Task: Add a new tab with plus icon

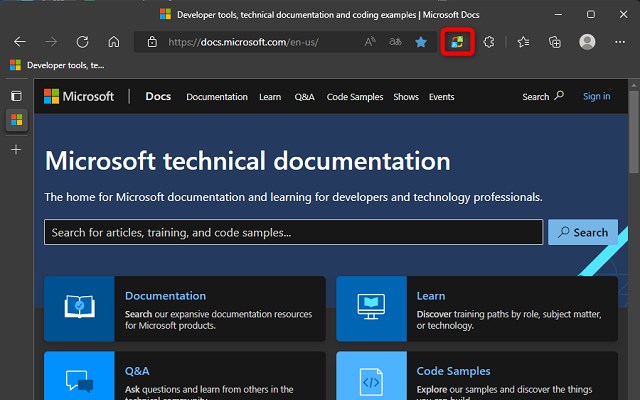Action: (x=16, y=150)
